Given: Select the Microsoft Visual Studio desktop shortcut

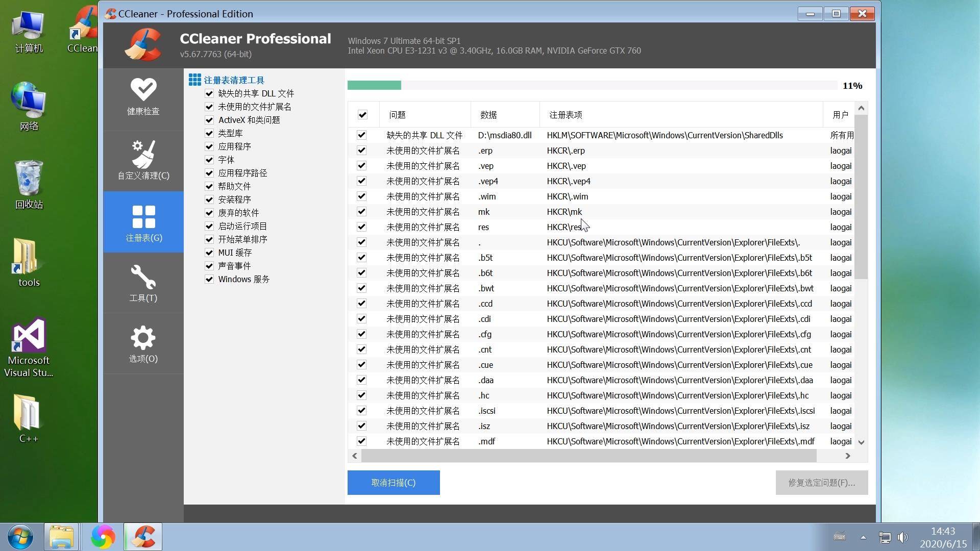Looking at the screenshot, I should [29, 347].
